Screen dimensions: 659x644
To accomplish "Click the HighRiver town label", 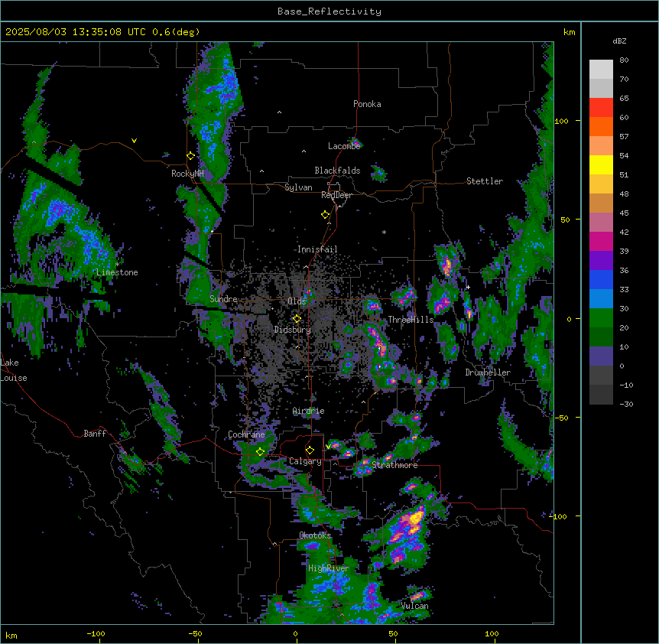I will (329, 568).
